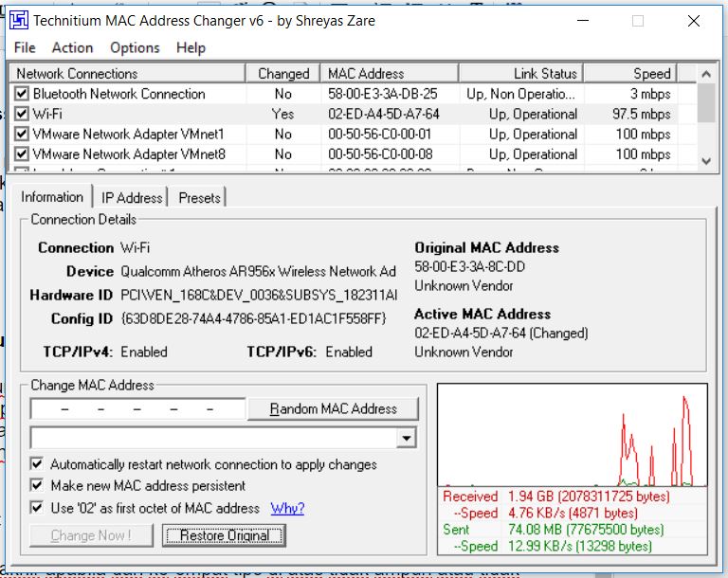This screenshot has width=728, height=578.
Task: Click the network traffic graph
Action: point(573,435)
